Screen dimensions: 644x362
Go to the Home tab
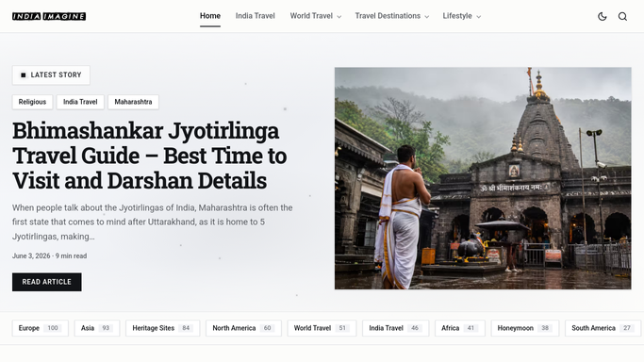(210, 16)
